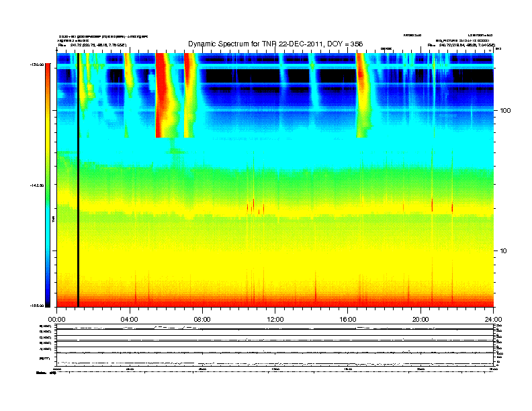Click the '10' frequency axis label
Screen dimensions: 532x411
[x=504, y=251]
